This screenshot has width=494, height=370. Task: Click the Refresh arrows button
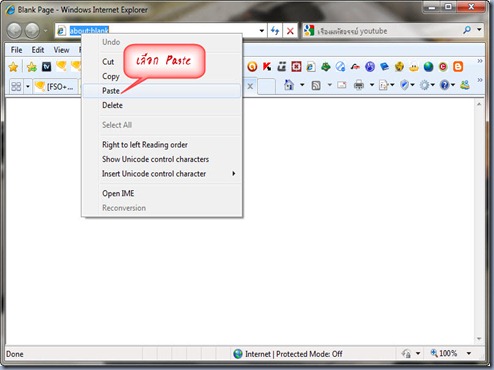pos(275,31)
